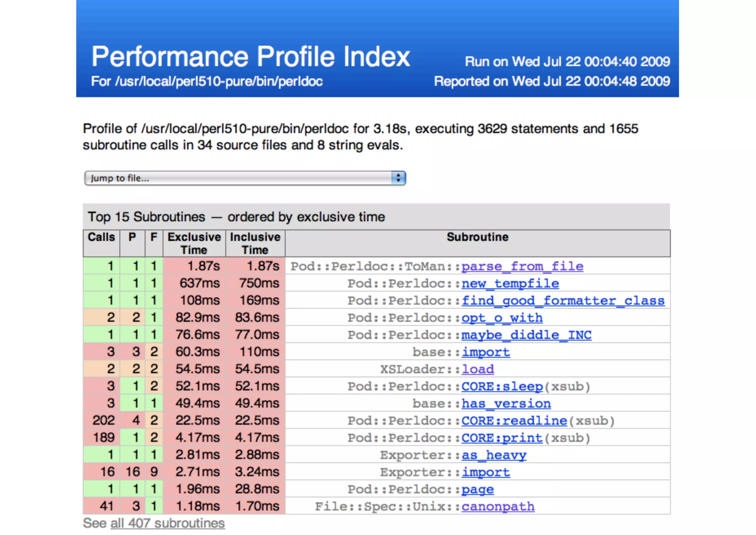Open the Pod::Perldoc page link
This screenshot has width=756, height=535.
pos(477,489)
